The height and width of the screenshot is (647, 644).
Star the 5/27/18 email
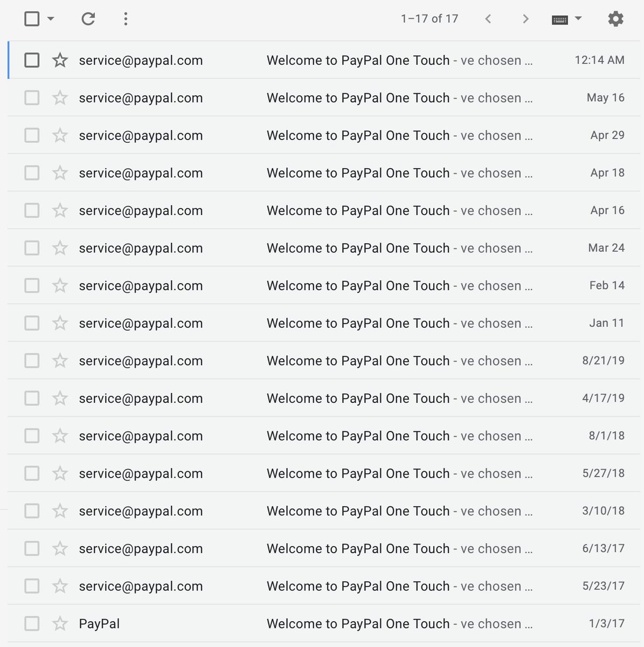pyautogui.click(x=60, y=473)
